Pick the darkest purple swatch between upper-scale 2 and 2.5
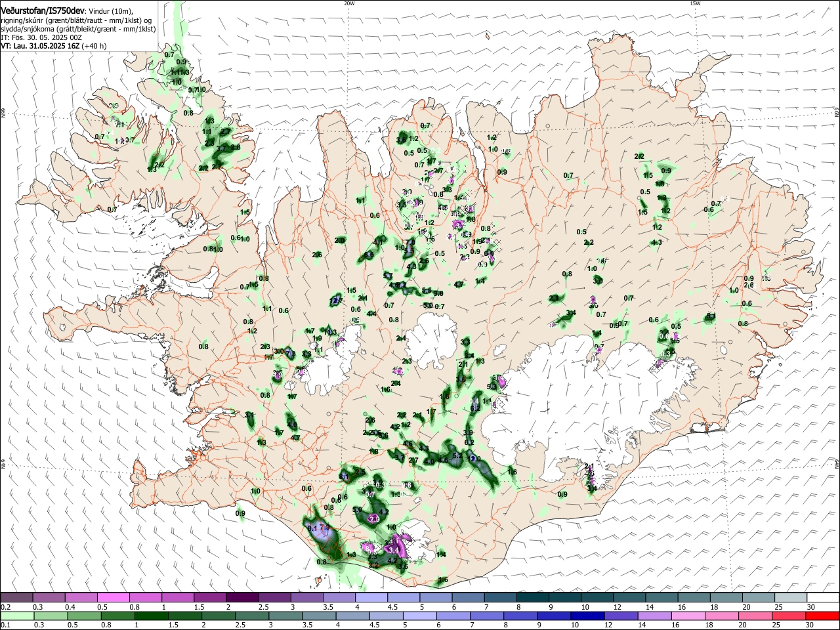The image size is (840, 630). pyautogui.click(x=241, y=598)
